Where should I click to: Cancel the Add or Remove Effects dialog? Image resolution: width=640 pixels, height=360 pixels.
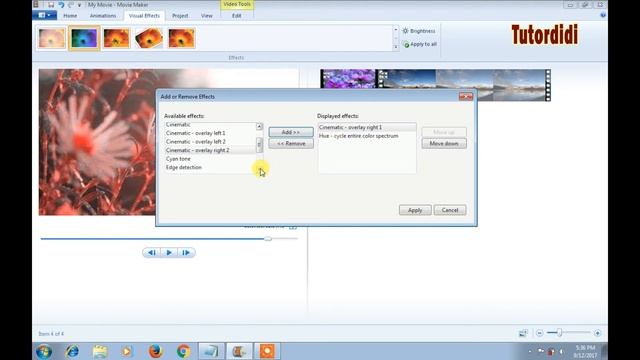pyautogui.click(x=450, y=210)
